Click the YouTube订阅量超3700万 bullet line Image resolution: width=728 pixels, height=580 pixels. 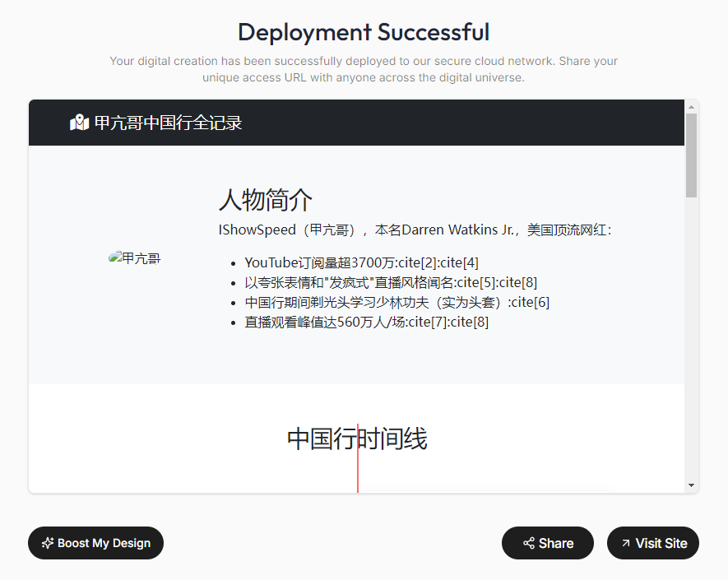point(361,262)
